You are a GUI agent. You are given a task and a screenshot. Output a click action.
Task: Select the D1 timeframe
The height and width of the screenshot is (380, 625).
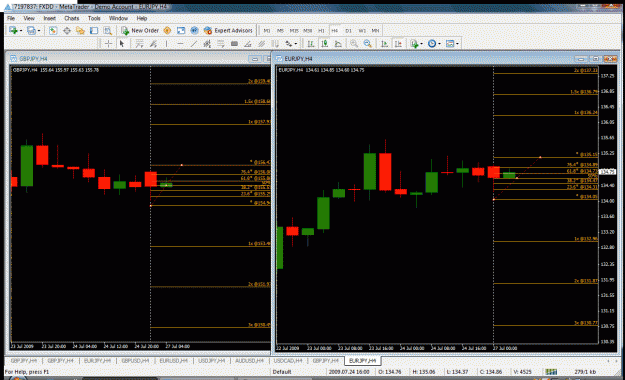pyautogui.click(x=348, y=31)
